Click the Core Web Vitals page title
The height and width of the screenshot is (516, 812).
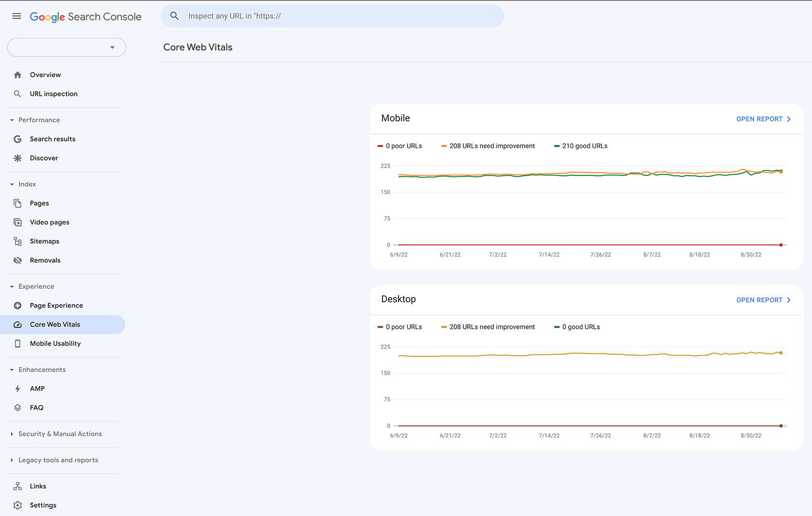point(198,48)
